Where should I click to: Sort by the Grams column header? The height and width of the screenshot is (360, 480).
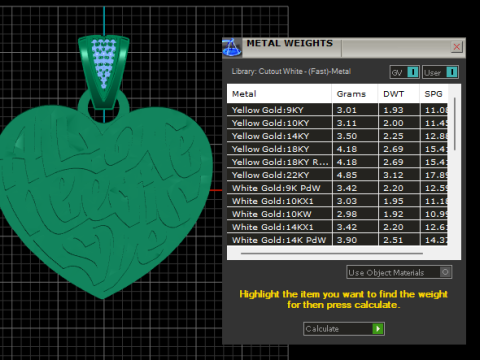coord(355,94)
